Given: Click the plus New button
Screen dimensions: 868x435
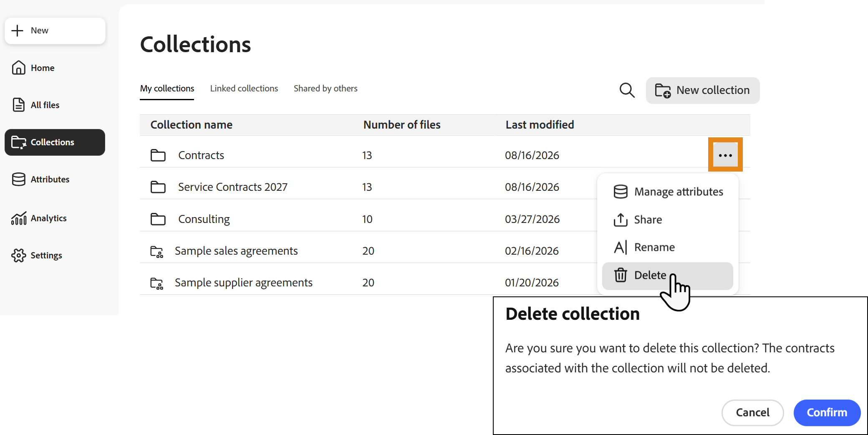Looking at the screenshot, I should tap(55, 30).
